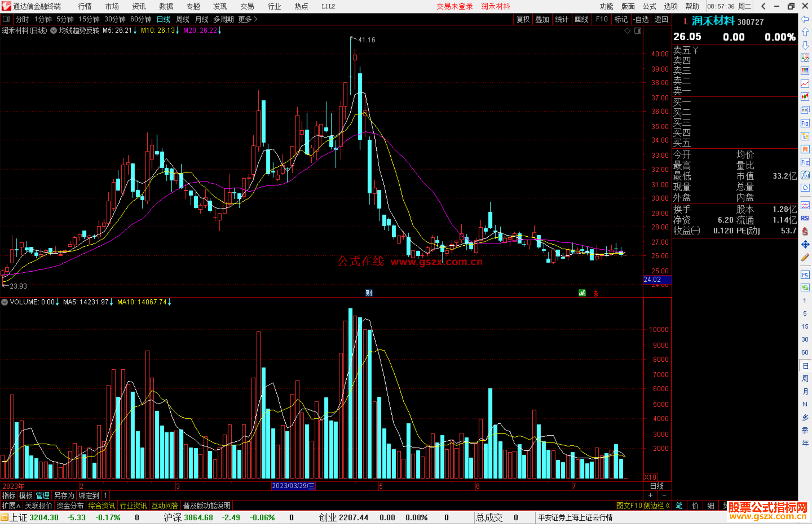Open the f(x) formula icon

coord(805,175)
